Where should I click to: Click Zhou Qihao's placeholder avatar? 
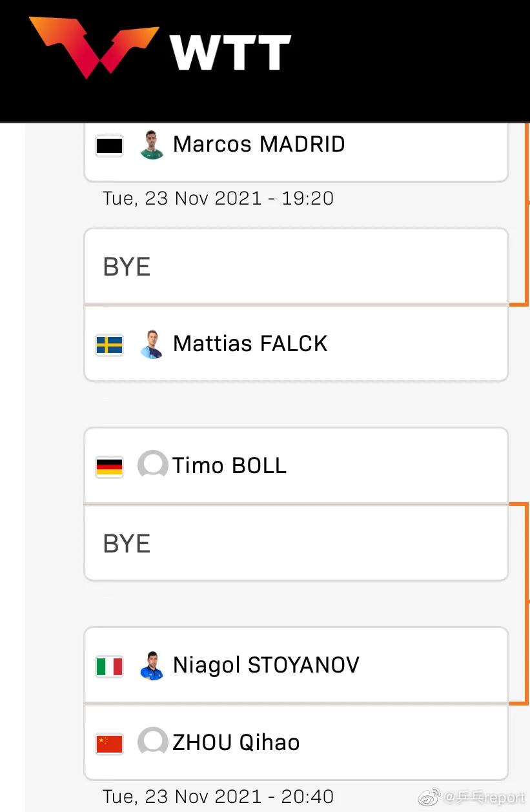click(152, 742)
